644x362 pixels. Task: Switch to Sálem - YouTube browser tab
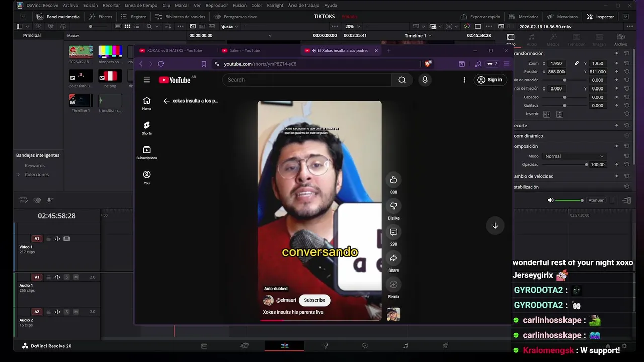pos(245,50)
